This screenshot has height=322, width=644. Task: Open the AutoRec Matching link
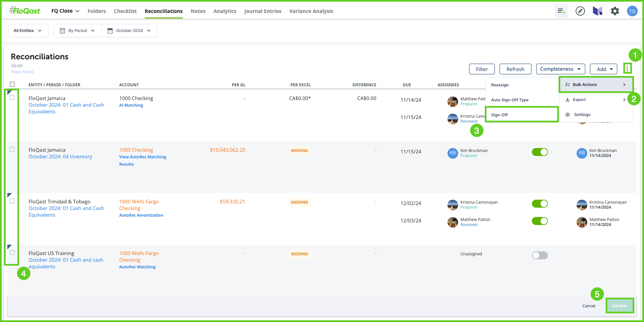coord(137,267)
